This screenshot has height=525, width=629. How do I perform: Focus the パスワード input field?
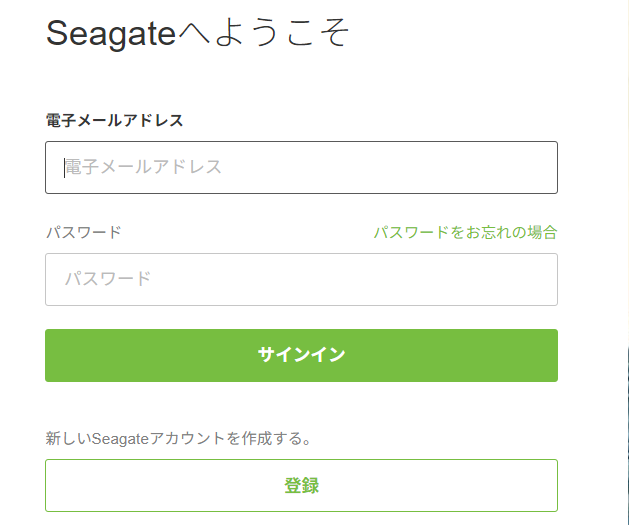pos(301,279)
